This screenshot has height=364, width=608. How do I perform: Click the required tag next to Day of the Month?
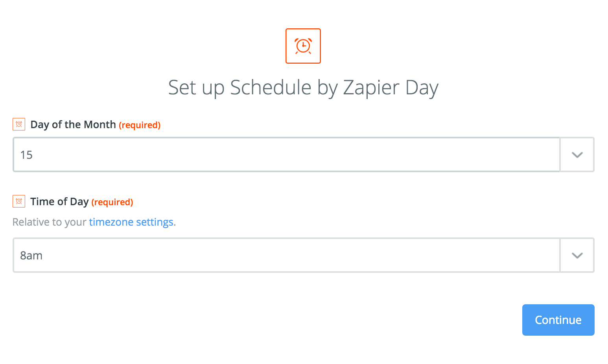140,125
